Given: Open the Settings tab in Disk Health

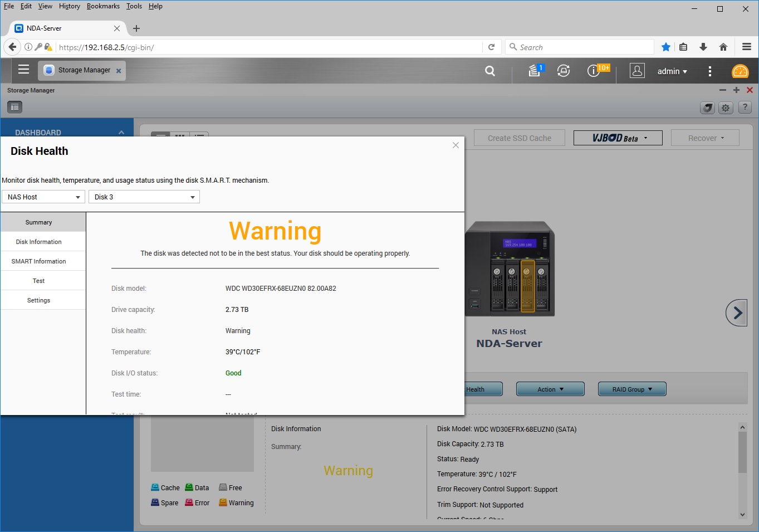Looking at the screenshot, I should click(43, 300).
